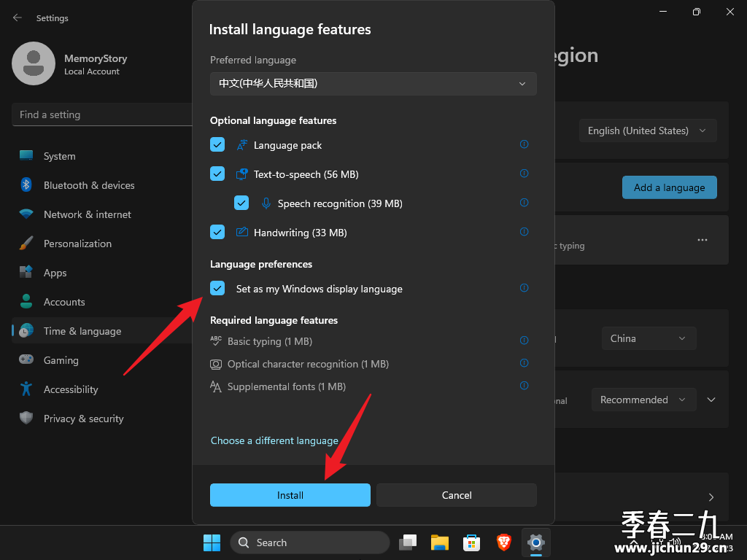Click Choose a different language link
The width and height of the screenshot is (747, 560).
click(x=274, y=440)
